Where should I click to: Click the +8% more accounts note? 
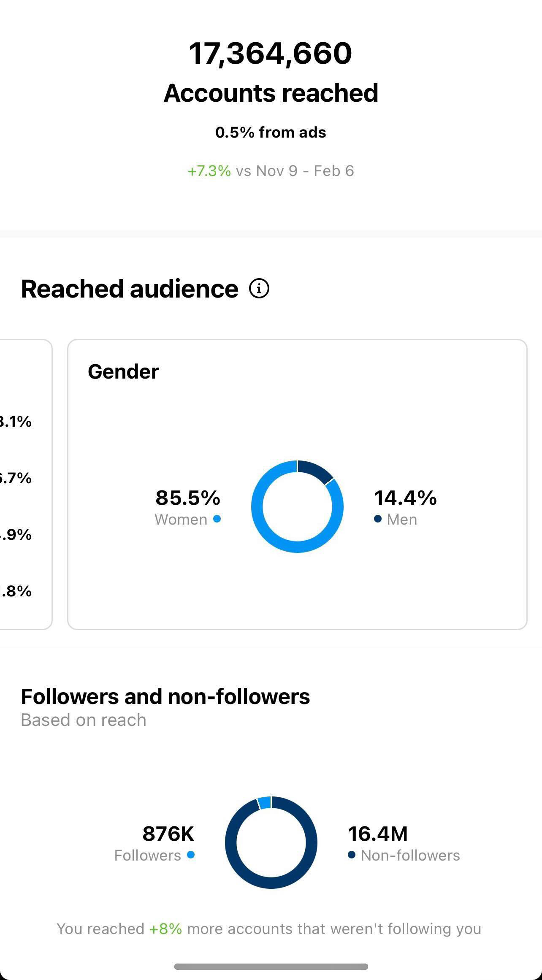(269, 929)
